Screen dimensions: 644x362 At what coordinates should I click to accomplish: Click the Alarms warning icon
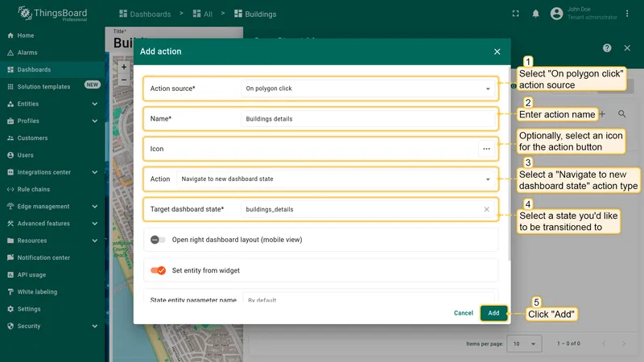pos(10,52)
